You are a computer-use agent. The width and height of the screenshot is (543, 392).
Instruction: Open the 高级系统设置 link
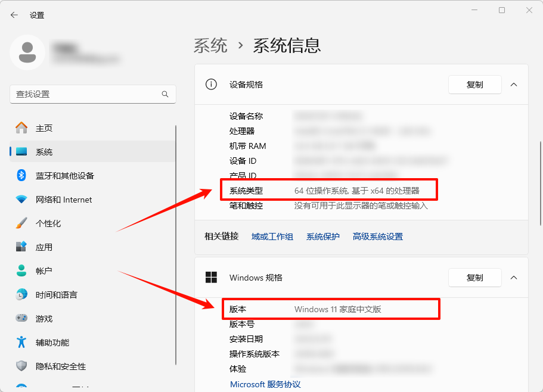coord(377,236)
